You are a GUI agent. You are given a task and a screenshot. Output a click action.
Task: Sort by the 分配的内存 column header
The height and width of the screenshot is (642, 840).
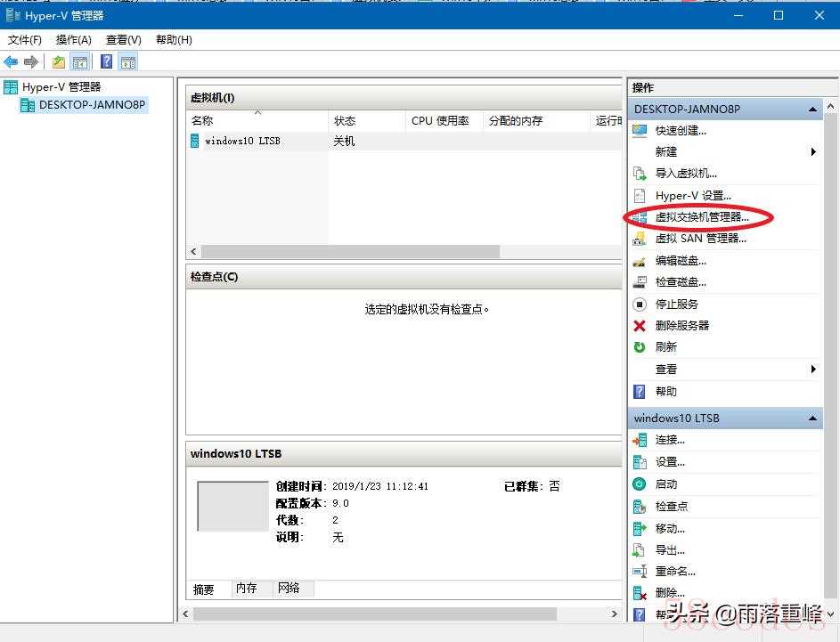[x=536, y=121]
